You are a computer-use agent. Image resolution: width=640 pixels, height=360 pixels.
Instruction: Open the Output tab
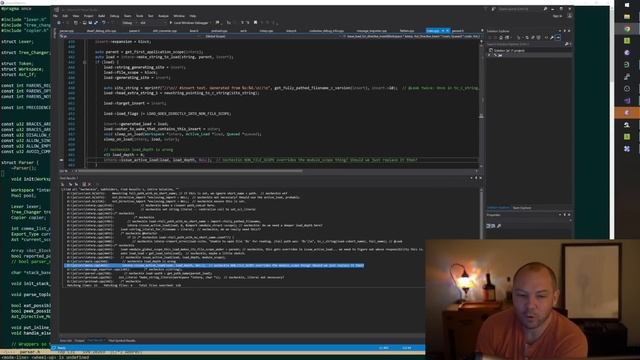point(80,340)
